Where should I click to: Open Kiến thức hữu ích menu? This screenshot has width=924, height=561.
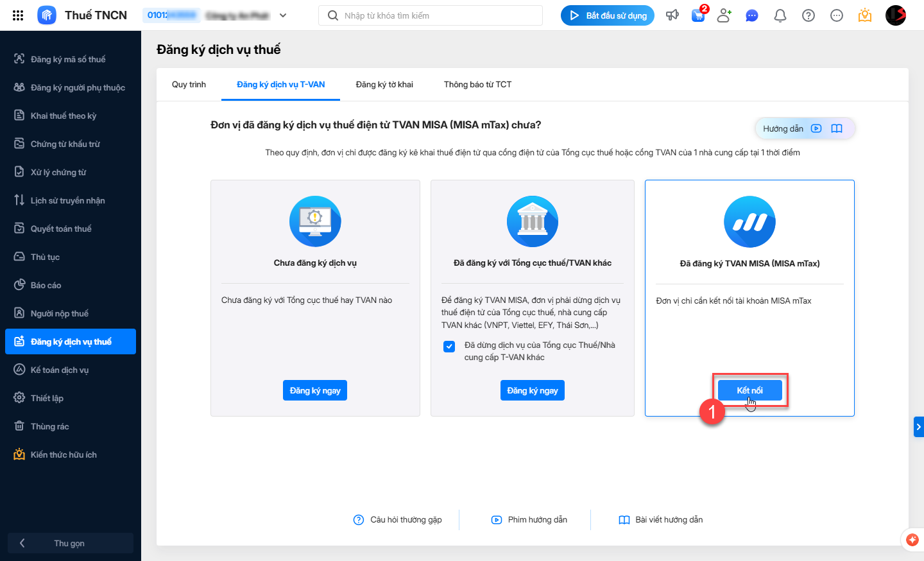pyautogui.click(x=71, y=454)
